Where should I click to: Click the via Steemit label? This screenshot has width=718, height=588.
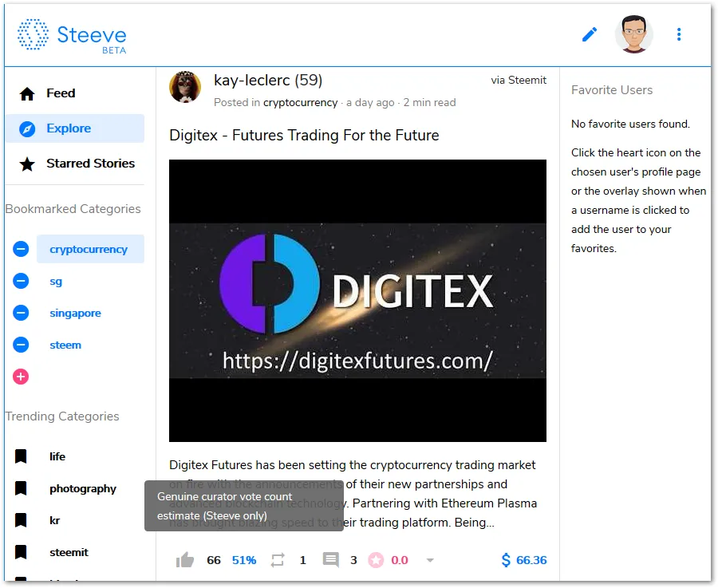[519, 81]
